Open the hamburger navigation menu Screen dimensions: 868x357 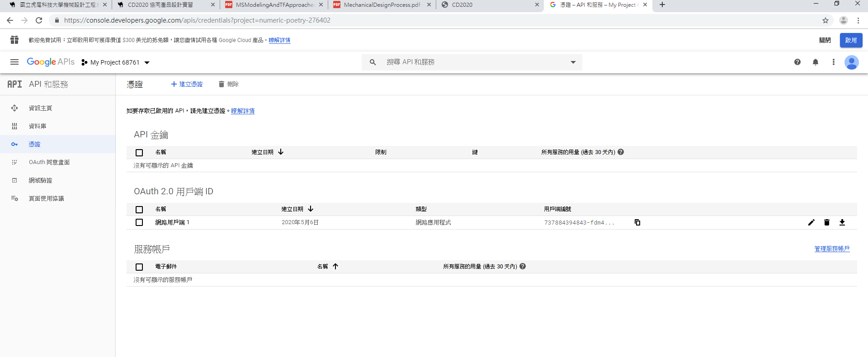(14, 62)
